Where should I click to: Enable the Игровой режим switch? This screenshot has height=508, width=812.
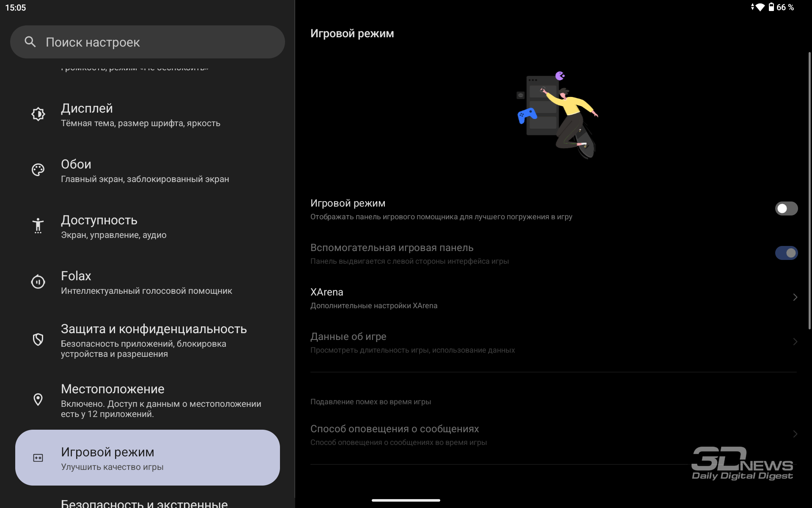(786, 208)
